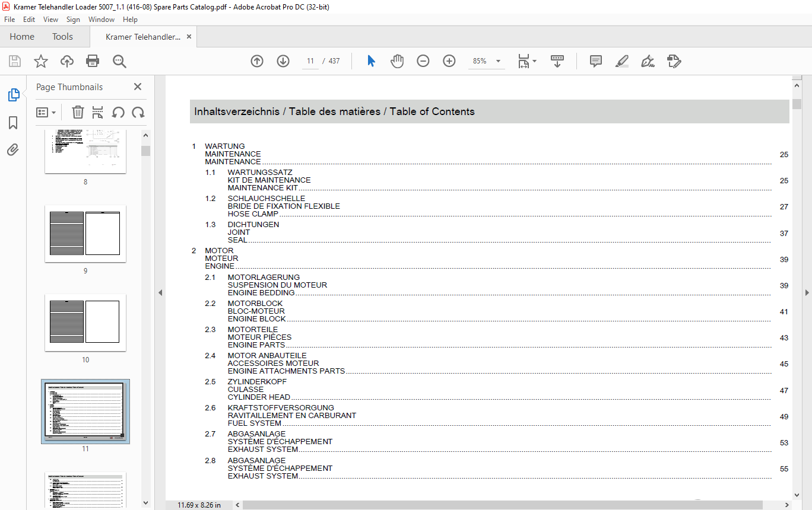
Task: Click the ENGINE PARTS contents entry
Action: (x=256, y=345)
